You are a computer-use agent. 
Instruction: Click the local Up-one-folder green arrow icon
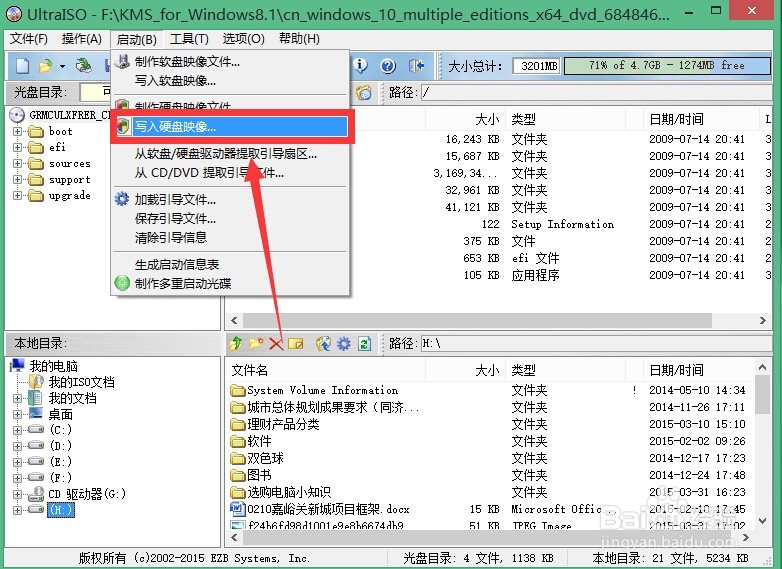236,343
